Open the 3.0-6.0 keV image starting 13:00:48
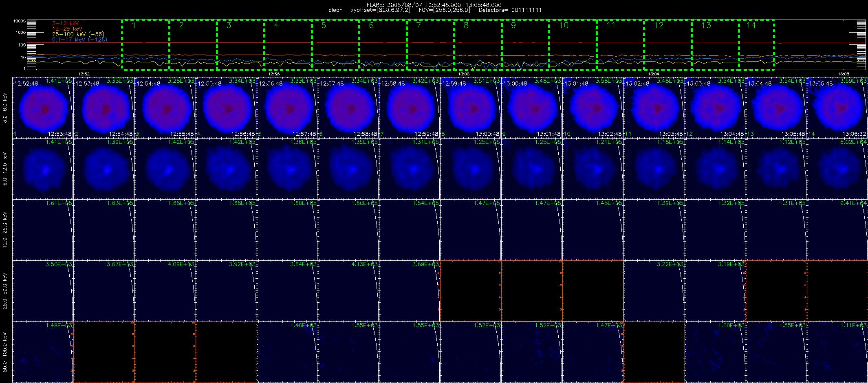 click(532, 108)
